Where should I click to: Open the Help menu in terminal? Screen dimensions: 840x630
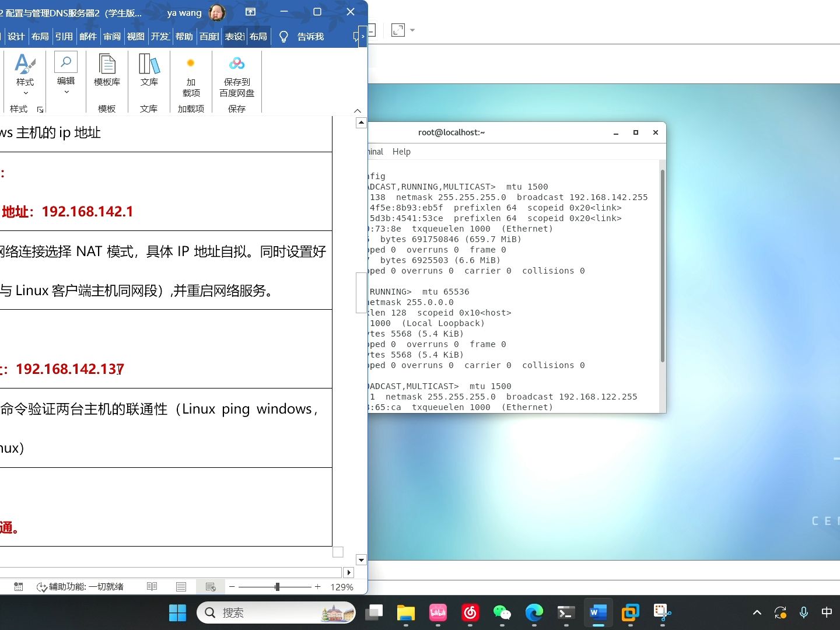pyautogui.click(x=401, y=151)
